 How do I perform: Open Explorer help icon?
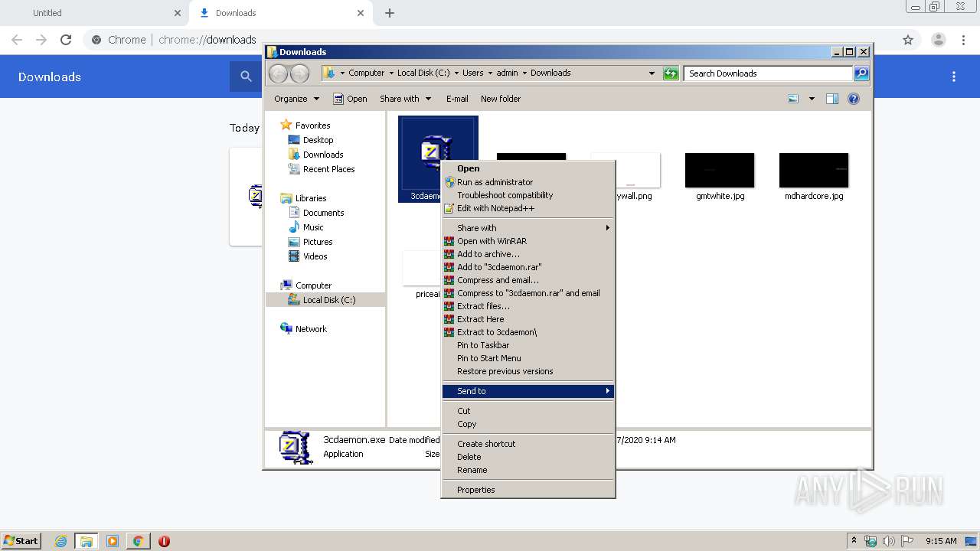(854, 99)
